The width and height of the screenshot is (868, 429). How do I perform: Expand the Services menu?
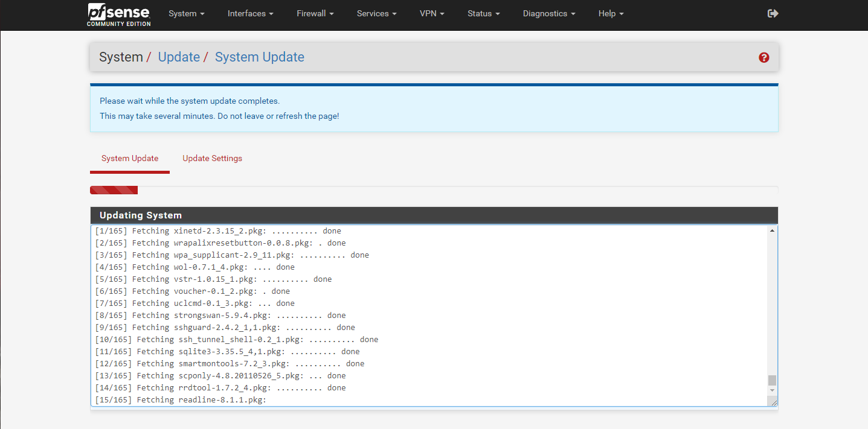point(377,13)
